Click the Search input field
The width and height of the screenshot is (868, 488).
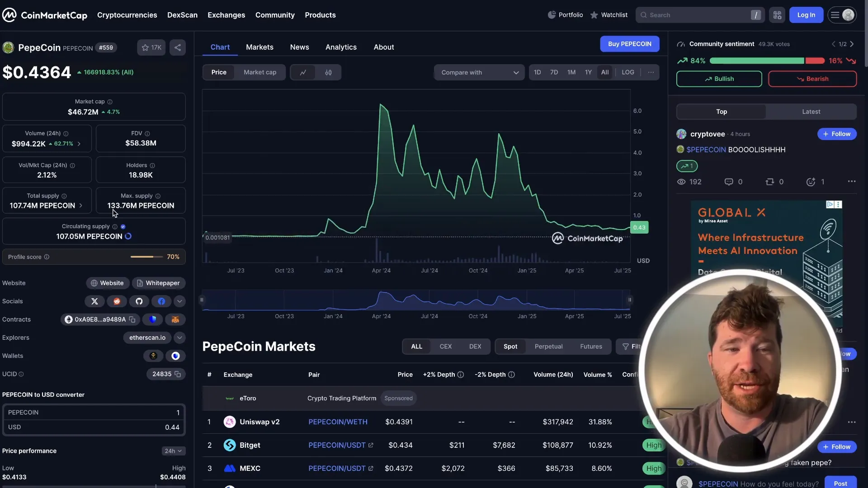(x=700, y=15)
